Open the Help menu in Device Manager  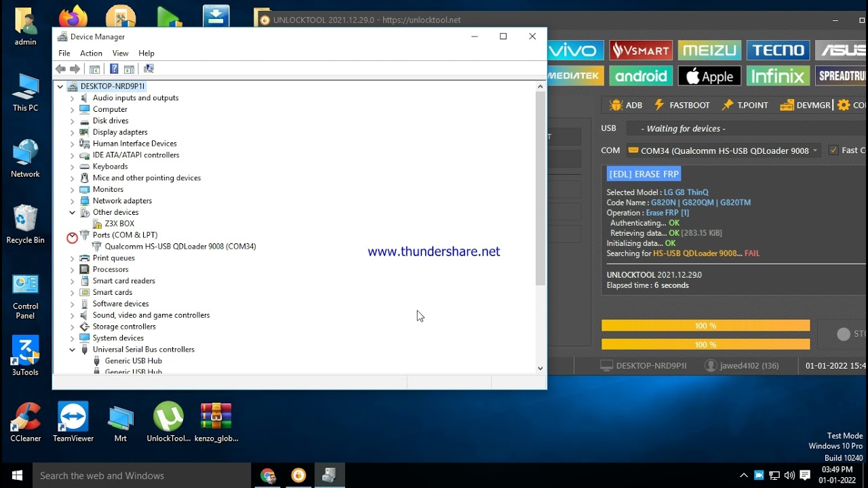coord(146,53)
